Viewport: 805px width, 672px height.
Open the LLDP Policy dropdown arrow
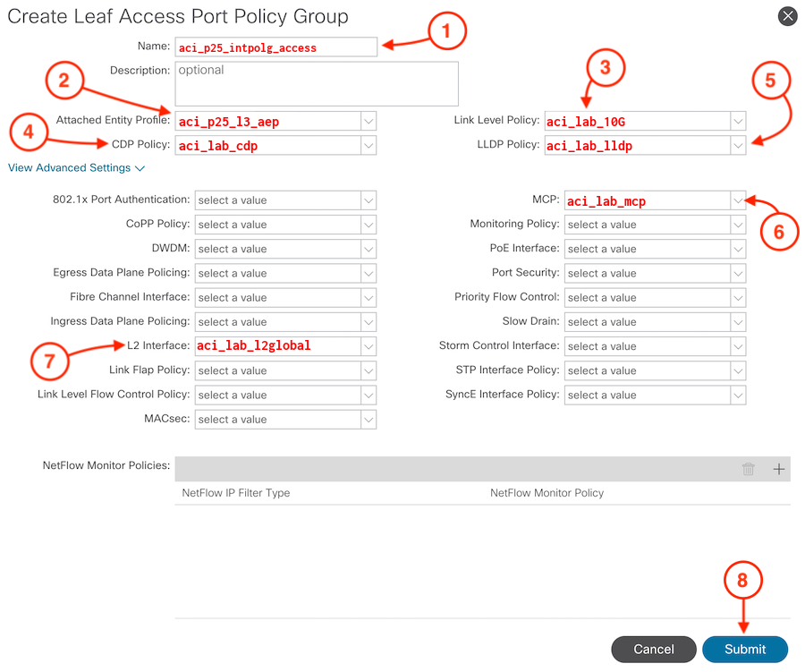point(737,145)
